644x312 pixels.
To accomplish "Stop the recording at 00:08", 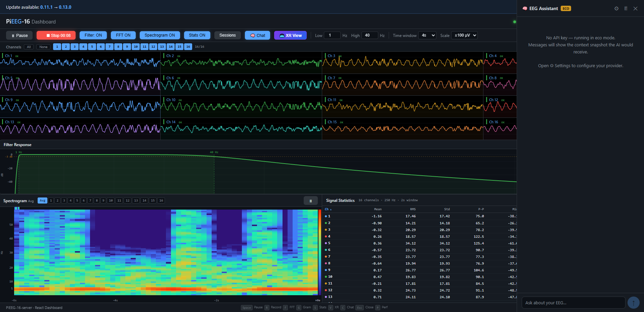I will coord(56,35).
